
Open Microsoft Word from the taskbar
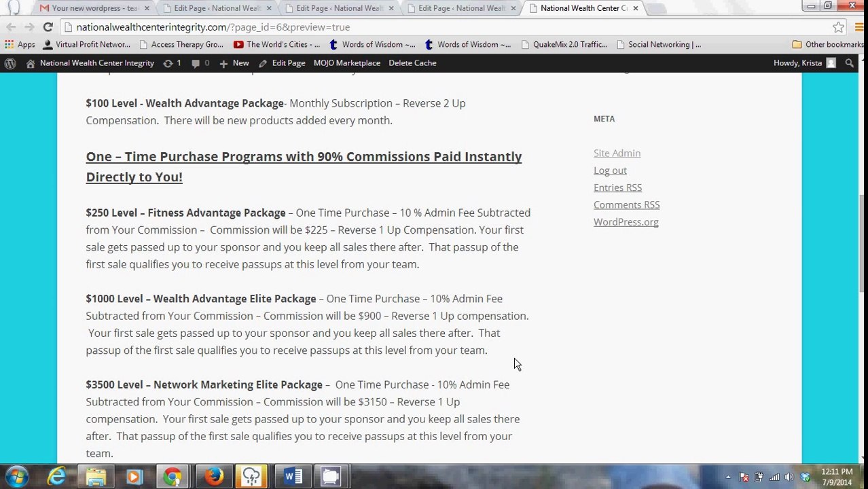tap(293, 477)
